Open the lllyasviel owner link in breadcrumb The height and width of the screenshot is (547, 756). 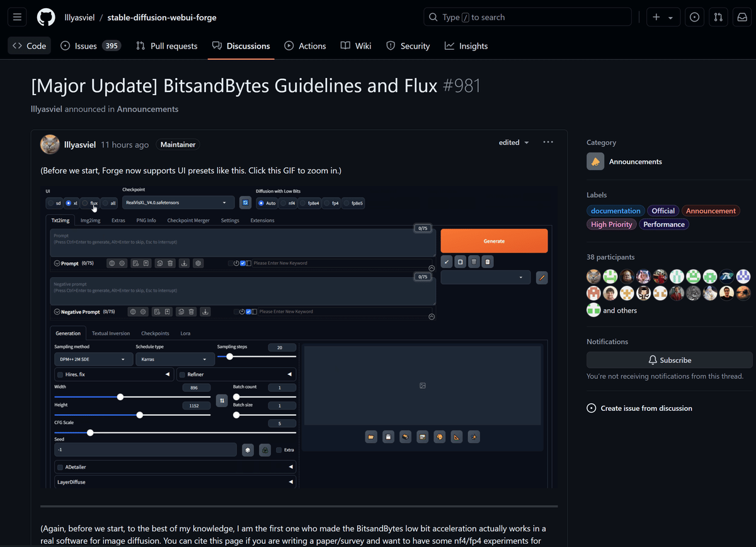pyautogui.click(x=79, y=17)
